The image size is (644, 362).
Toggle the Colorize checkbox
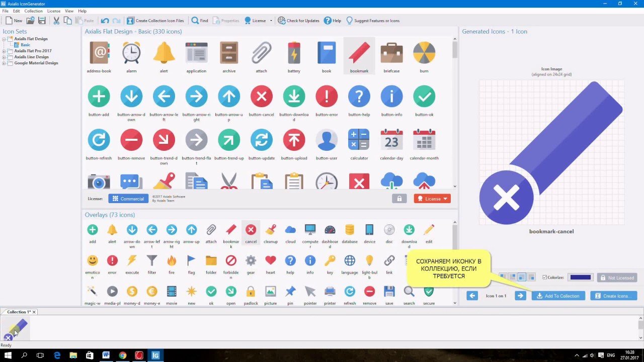point(545,278)
